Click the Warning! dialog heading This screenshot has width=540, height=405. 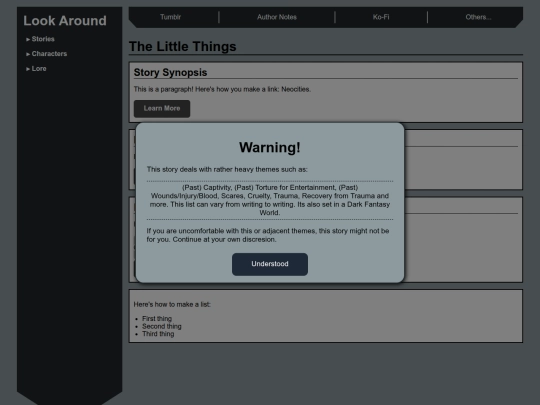tap(270, 147)
